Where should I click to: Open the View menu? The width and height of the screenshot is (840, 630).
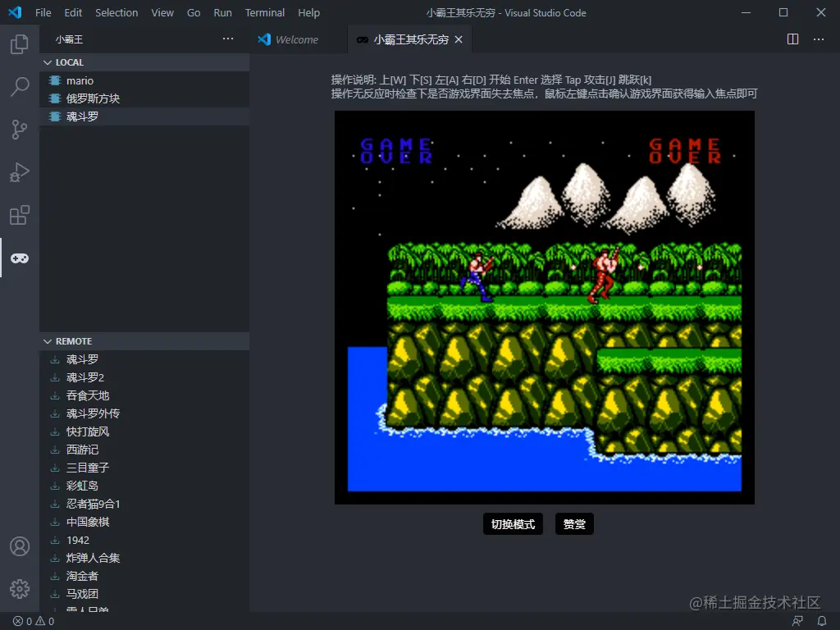(x=162, y=13)
